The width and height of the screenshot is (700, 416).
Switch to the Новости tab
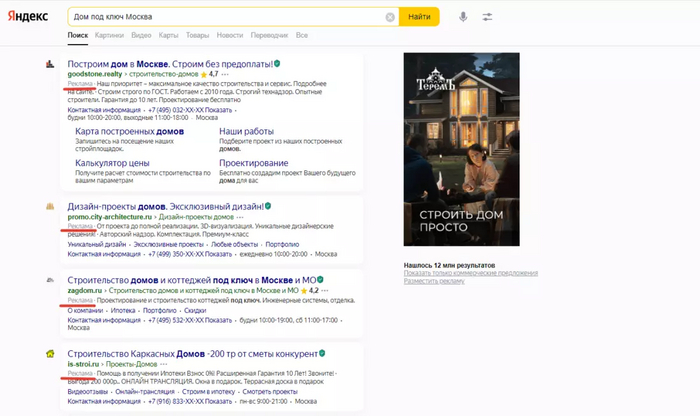click(x=229, y=36)
